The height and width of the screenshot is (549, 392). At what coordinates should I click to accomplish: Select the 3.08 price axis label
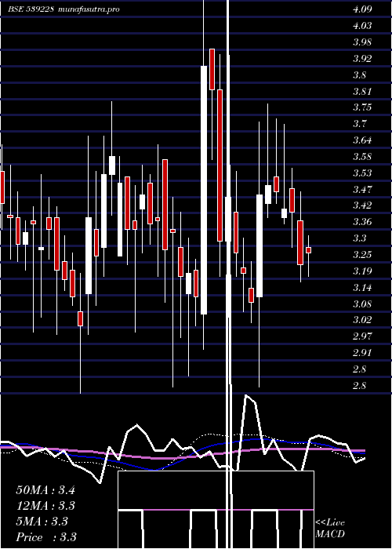coord(362,304)
